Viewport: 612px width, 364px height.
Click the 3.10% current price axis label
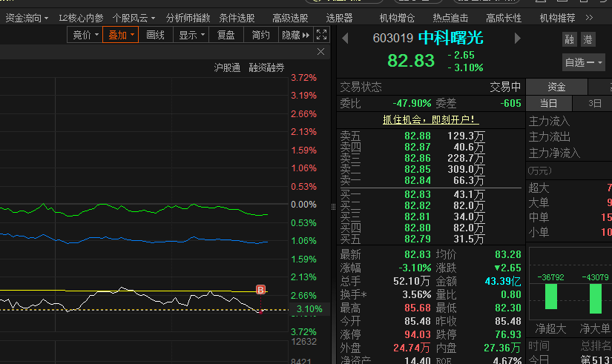(309, 309)
